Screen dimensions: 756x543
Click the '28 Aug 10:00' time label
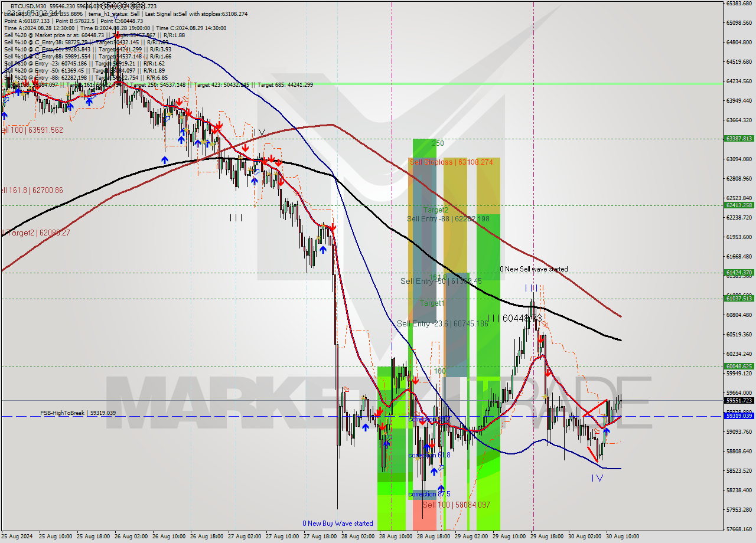click(x=395, y=537)
